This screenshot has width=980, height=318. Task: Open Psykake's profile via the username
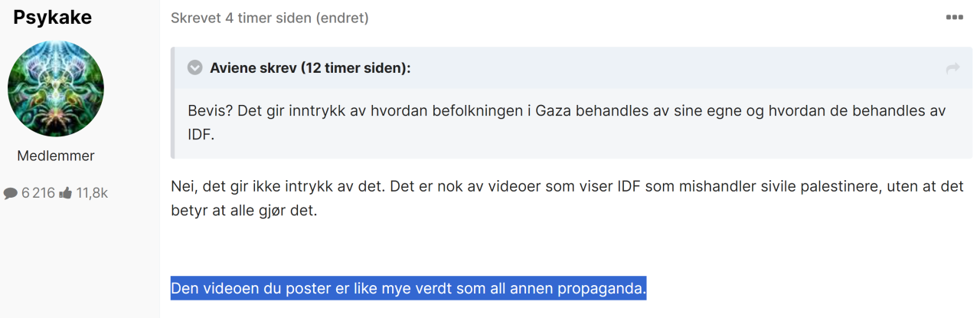[x=53, y=17]
